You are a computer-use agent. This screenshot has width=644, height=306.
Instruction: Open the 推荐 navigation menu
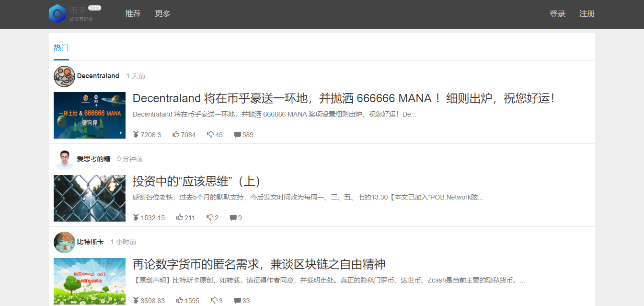tap(133, 14)
